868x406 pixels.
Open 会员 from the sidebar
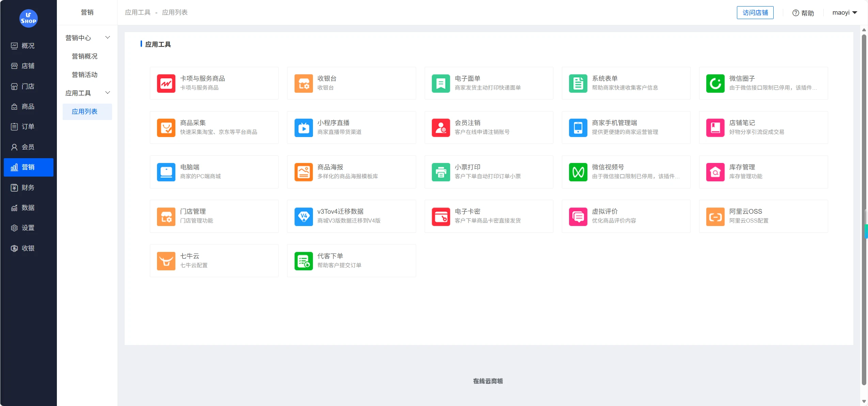point(28,147)
